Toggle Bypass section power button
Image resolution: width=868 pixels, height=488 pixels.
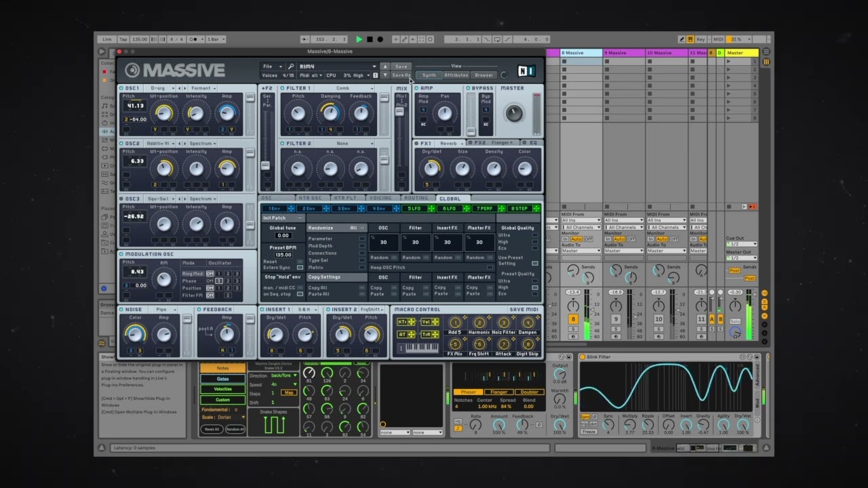pyautogui.click(x=469, y=88)
